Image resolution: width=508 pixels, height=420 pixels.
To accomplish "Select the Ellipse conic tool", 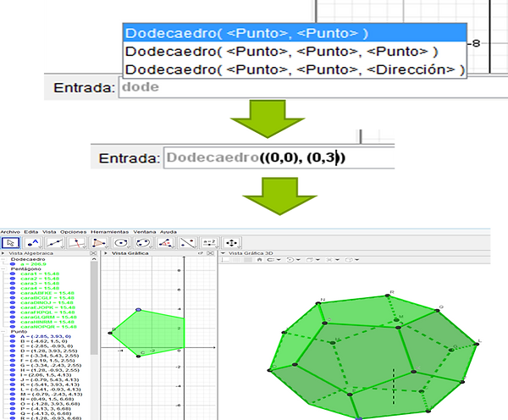I will [143, 243].
